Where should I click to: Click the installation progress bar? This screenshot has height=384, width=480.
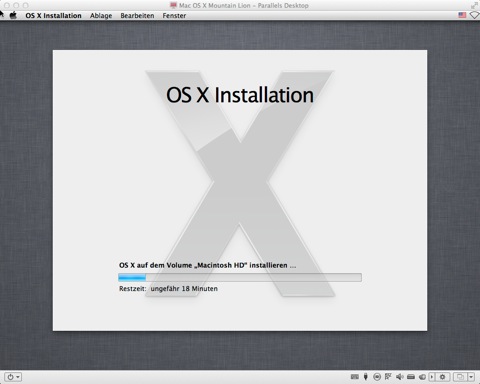coord(240,277)
